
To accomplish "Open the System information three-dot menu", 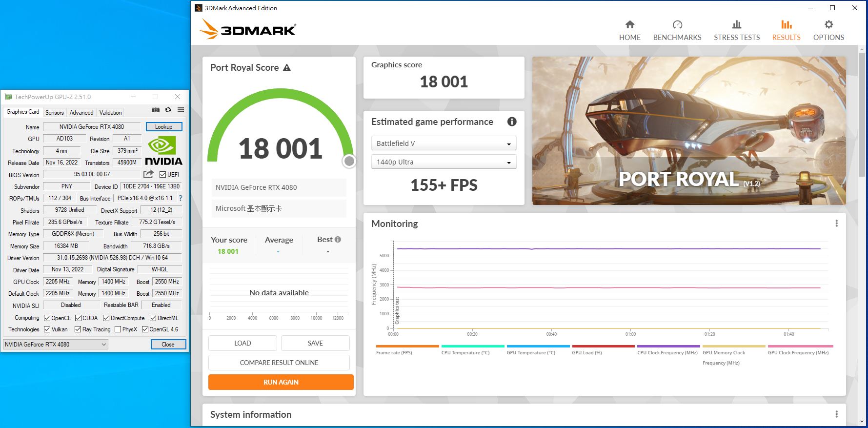I will 836,414.
